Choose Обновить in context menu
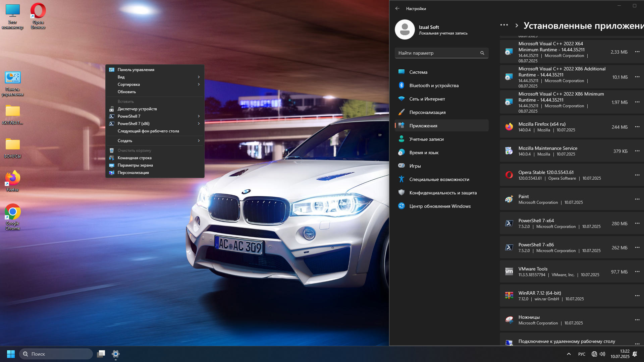Viewport: 644px width, 362px height. (x=155, y=92)
